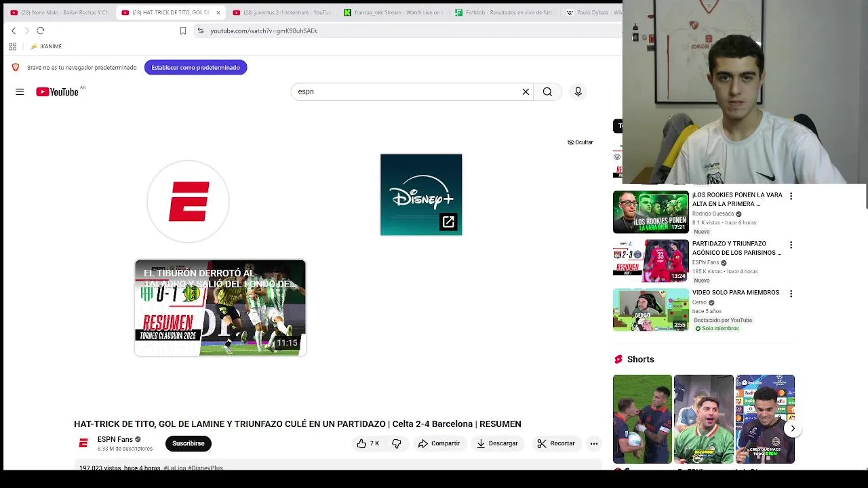Image resolution: width=868 pixels, height=488 pixels.
Task: Switch to the FotMob tab
Action: (505, 12)
